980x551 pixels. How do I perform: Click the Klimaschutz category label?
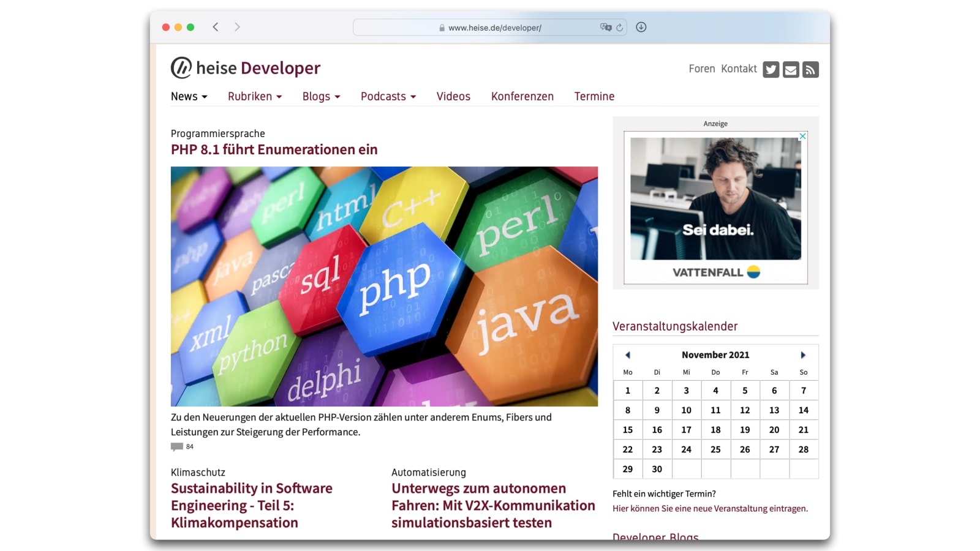coord(198,473)
